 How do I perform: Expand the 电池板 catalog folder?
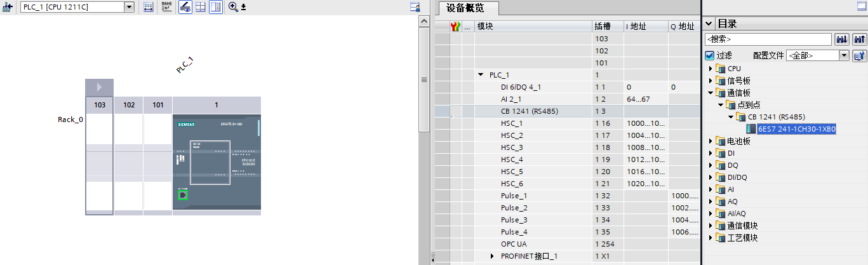[711, 141]
